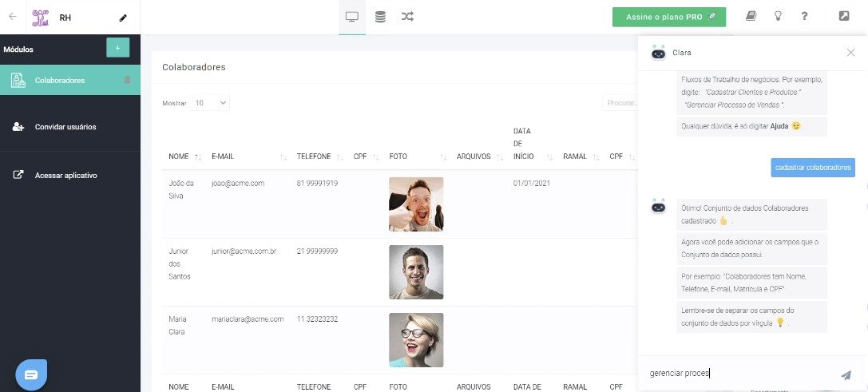868x392 pixels.
Task: Click 'Qualquer dúvida, é só digitar Ajuda' message
Action: [x=751, y=126]
